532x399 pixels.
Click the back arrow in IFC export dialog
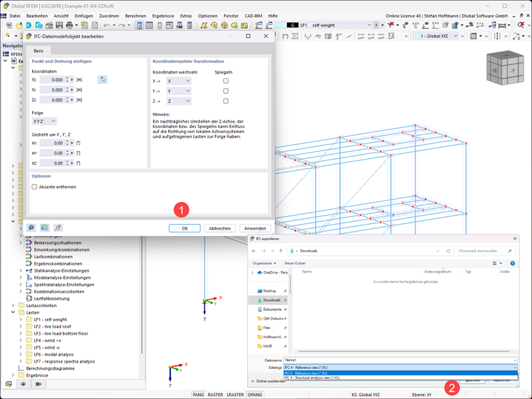[x=254, y=251]
